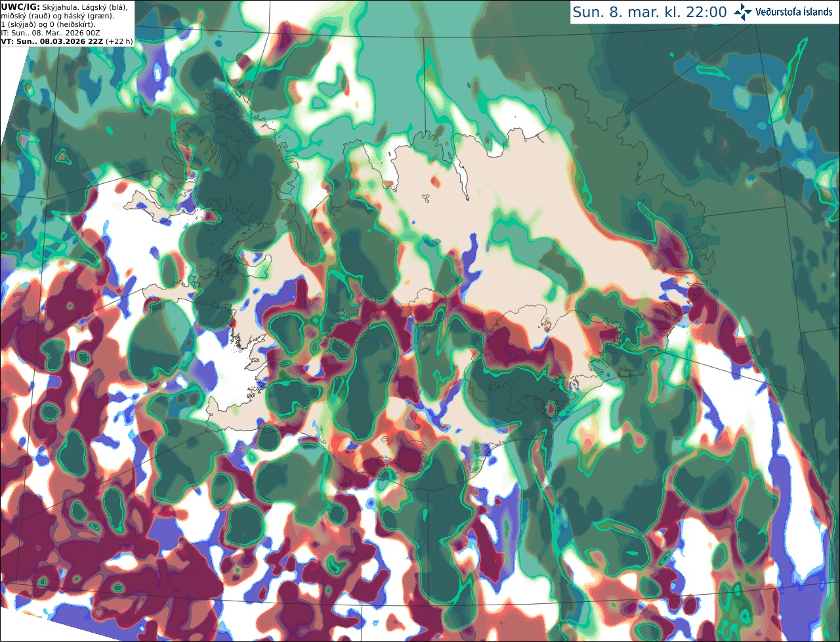Click the Veðurstofa Íslands compass logo icon
This screenshot has width=840, height=642.
[743, 12]
